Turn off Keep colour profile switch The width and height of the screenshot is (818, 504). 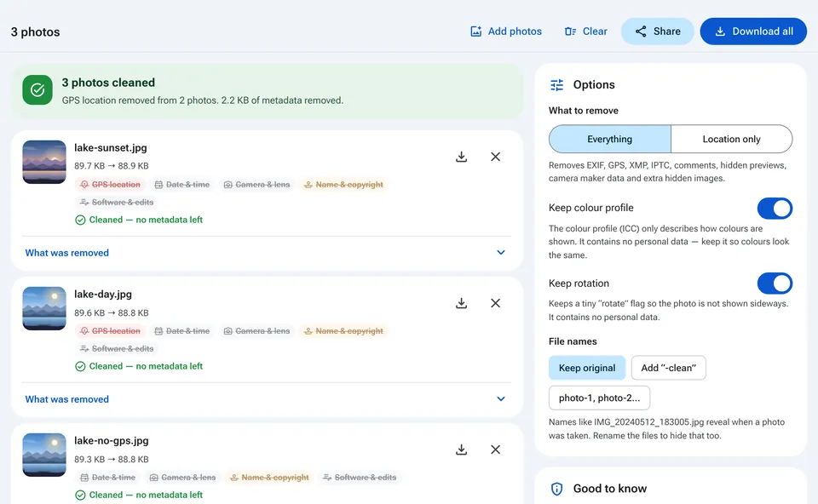775,209
